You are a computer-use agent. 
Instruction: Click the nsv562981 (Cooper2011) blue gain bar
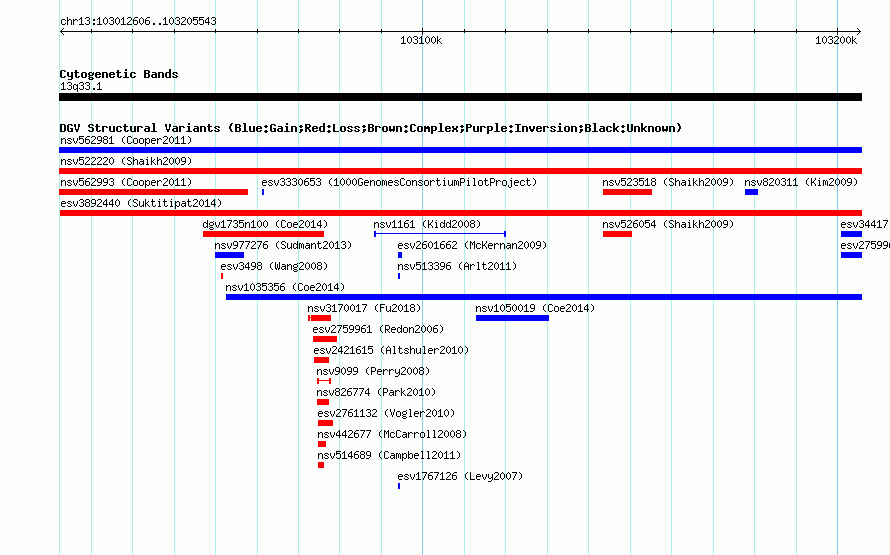460,150
